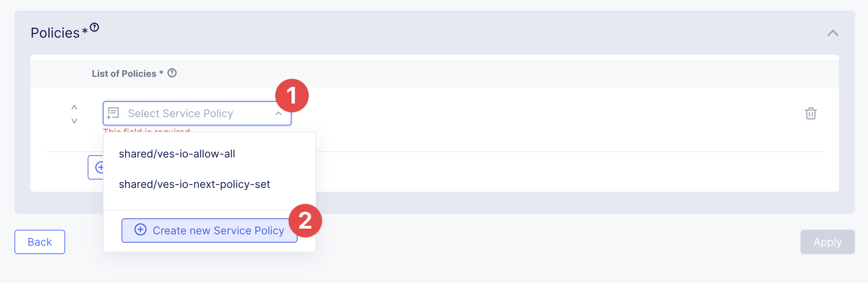The height and width of the screenshot is (283, 868).
Task: Click the List of Policies column label
Action: [x=124, y=73]
